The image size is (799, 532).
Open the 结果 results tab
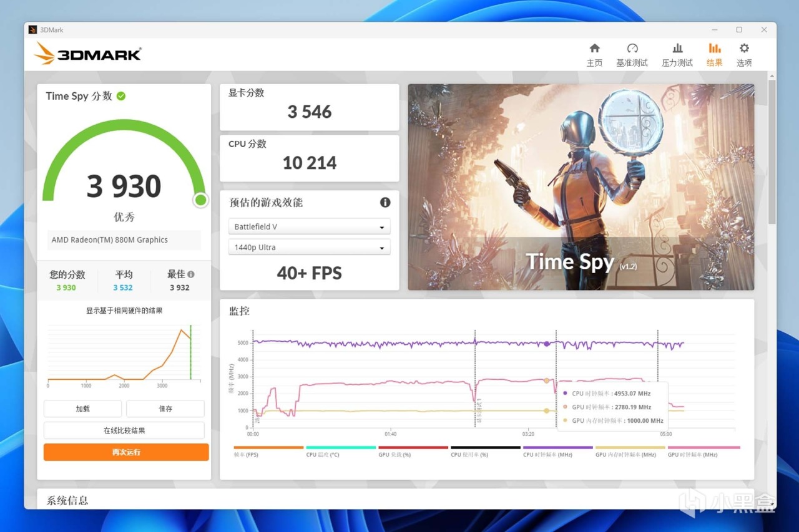pos(715,55)
